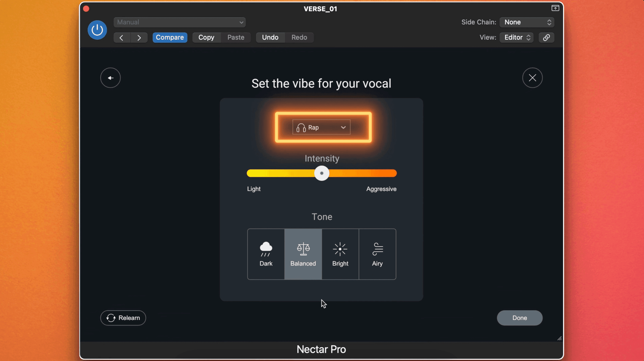644x361 pixels.
Task: Click the Paste button
Action: [236, 37]
